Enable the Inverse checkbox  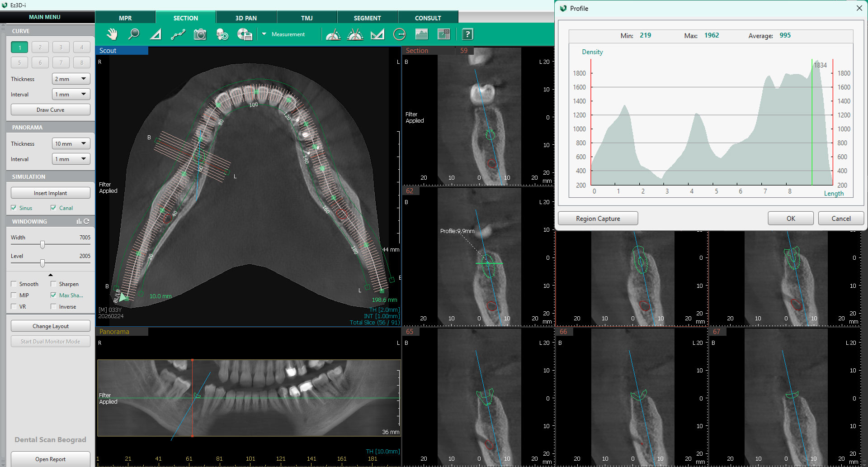click(53, 306)
